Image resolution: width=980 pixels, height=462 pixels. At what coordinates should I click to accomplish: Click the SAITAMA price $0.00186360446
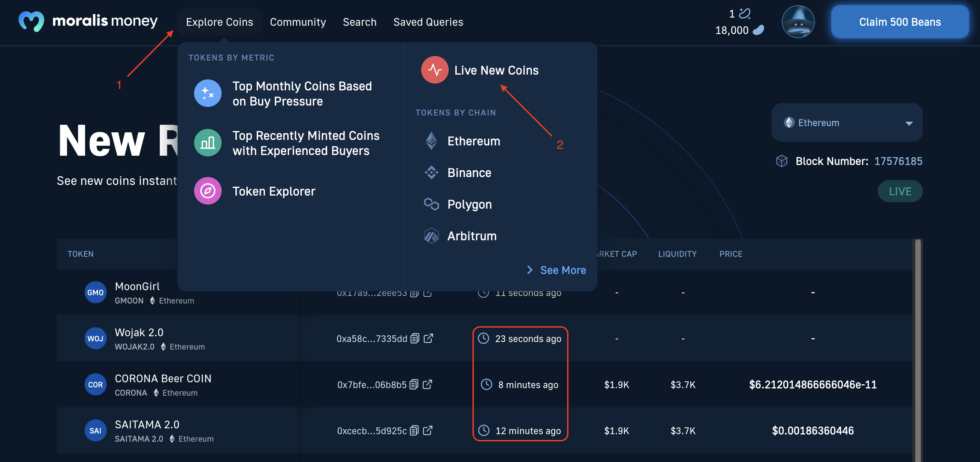(x=813, y=430)
